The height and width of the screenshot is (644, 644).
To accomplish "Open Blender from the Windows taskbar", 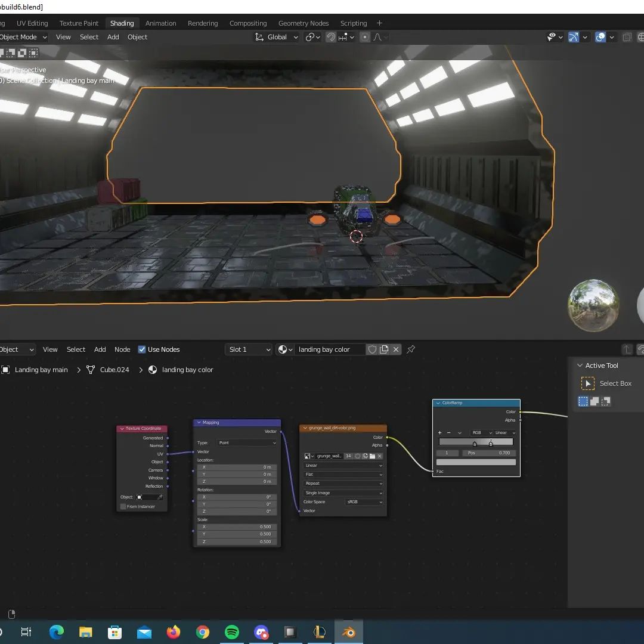I will (x=349, y=632).
